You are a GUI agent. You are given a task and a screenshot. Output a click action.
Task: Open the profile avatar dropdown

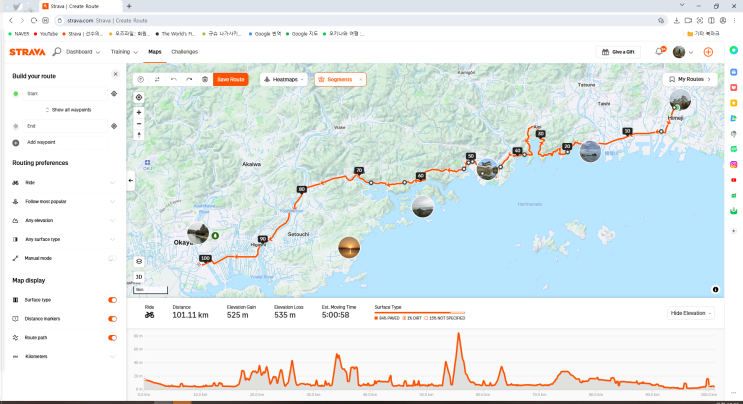coord(683,52)
